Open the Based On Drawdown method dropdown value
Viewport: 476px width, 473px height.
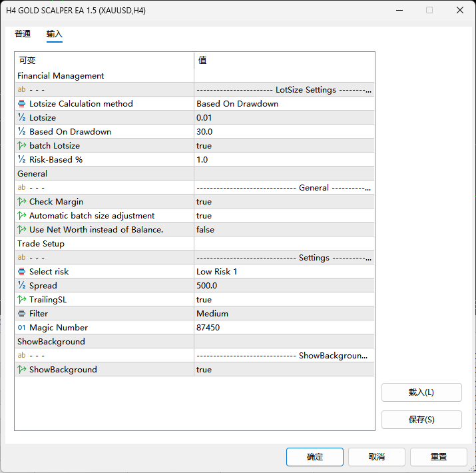tap(284, 104)
